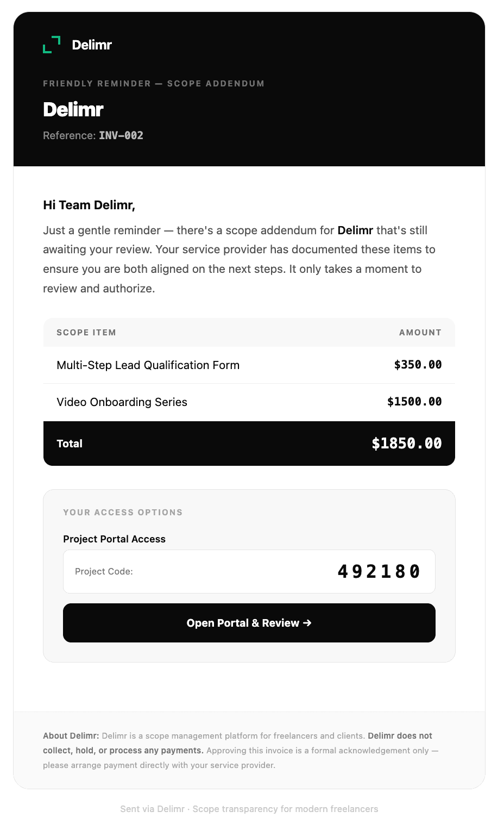Click the AMOUNT column header
Image resolution: width=504 pixels, height=824 pixels.
coord(420,333)
